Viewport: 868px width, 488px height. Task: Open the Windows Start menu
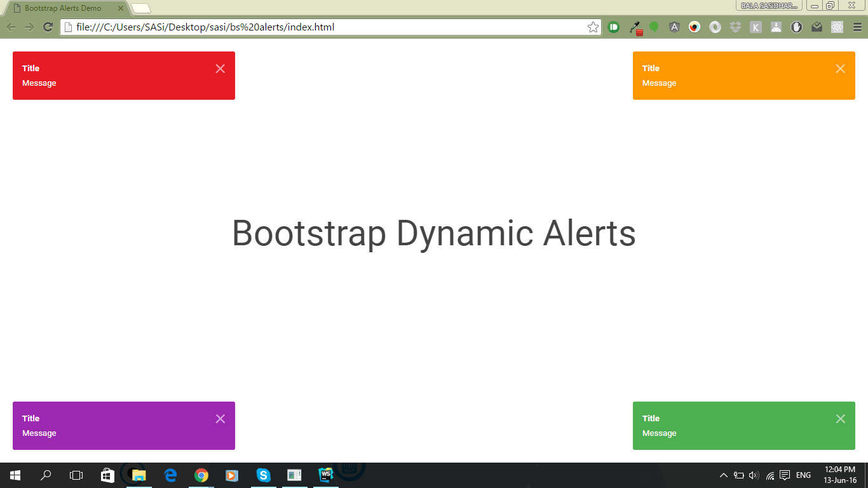tap(15, 475)
